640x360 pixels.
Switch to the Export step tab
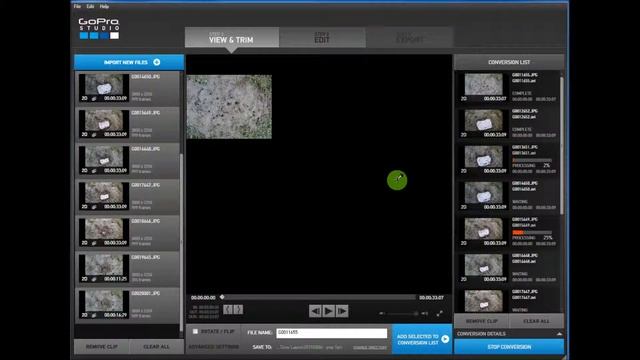click(410, 38)
